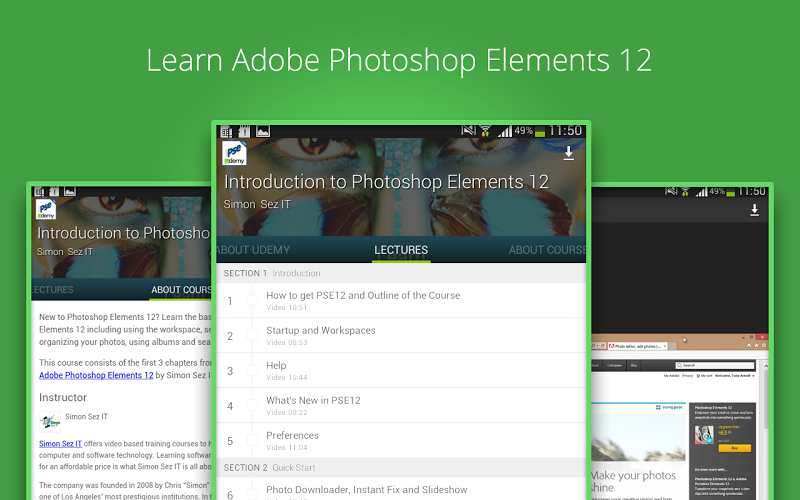Click the Privacy link on Adobe page
Viewport: 800px width, 500px height.
point(688,376)
